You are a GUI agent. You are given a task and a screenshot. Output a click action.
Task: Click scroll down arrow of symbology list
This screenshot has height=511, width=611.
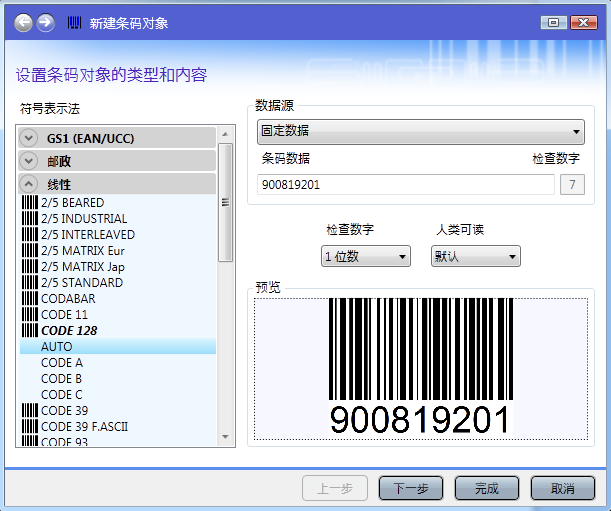point(225,437)
